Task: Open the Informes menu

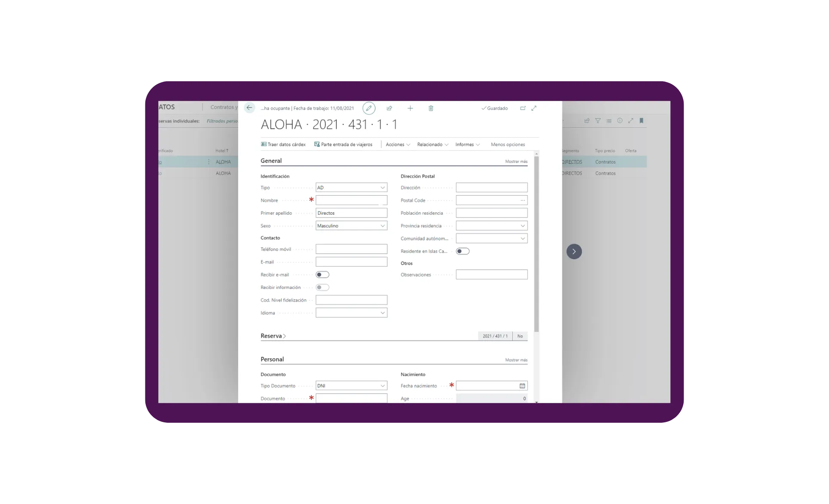Action: [x=467, y=144]
